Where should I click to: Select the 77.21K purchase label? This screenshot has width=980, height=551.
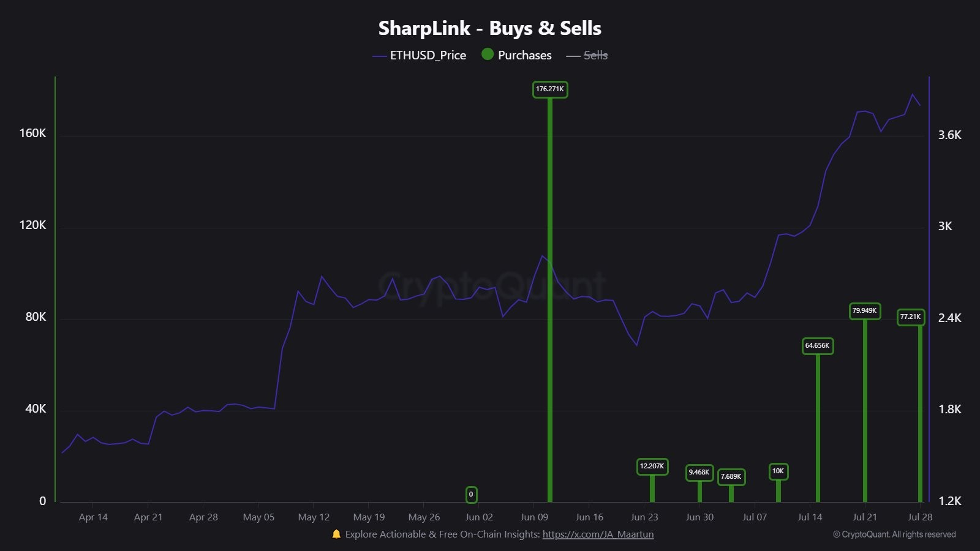tap(910, 317)
